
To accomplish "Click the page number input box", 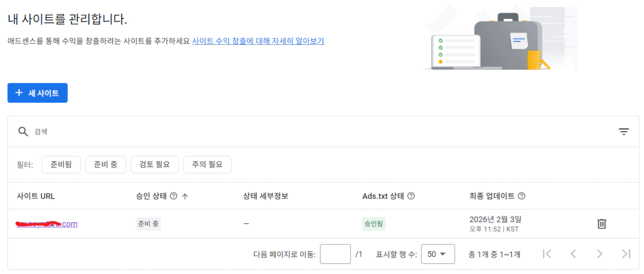I will (x=335, y=254).
